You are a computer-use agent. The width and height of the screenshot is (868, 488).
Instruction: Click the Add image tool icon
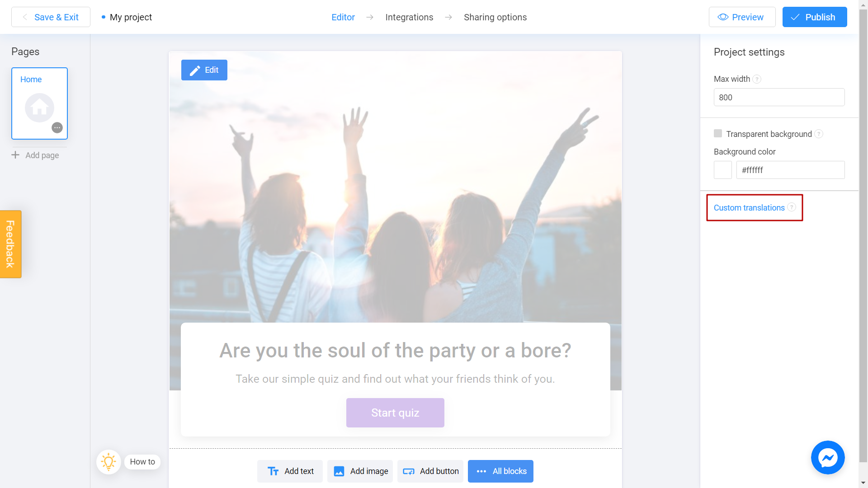339,471
